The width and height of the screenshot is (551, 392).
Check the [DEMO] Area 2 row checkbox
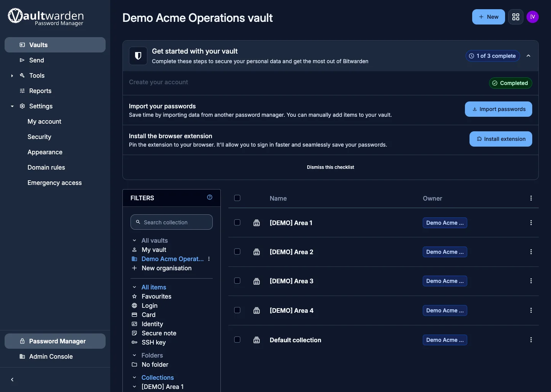click(x=237, y=252)
